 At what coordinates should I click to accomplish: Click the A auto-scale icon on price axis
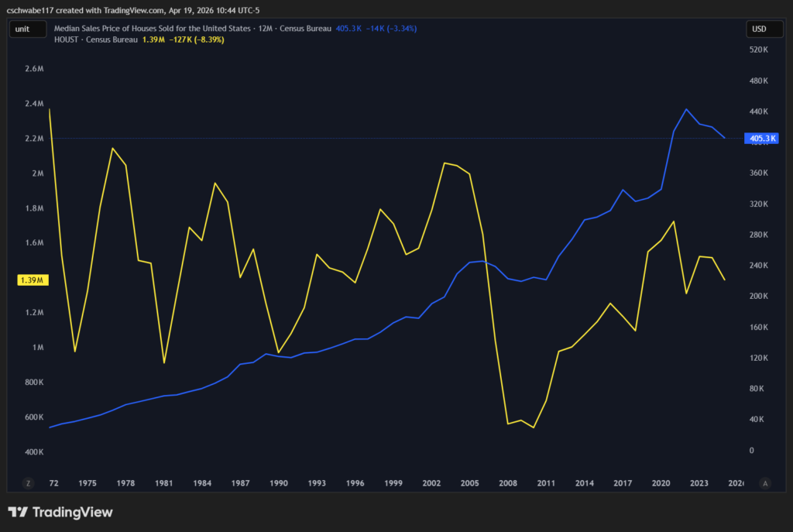pos(764,482)
